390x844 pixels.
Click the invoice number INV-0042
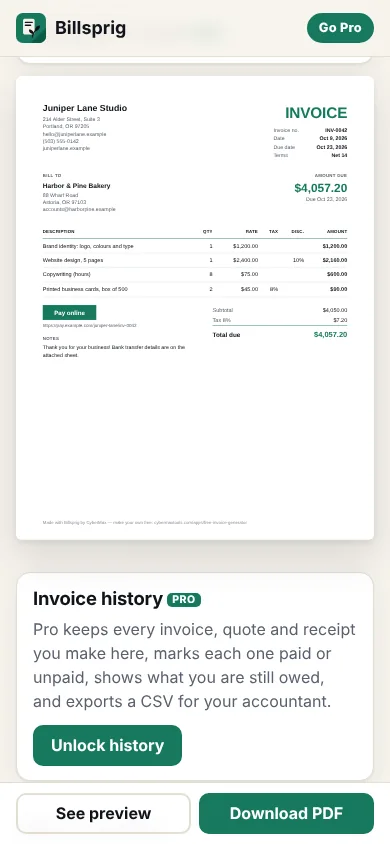click(336, 130)
